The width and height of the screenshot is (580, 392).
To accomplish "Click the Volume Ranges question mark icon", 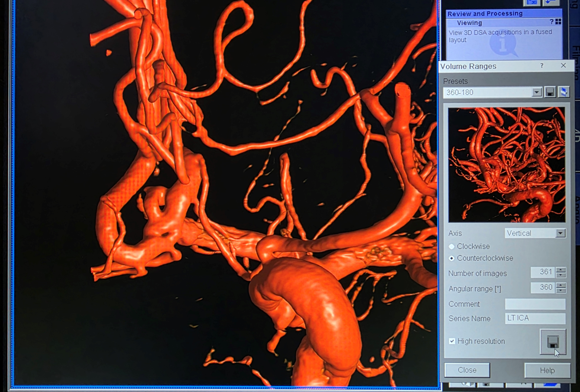I will tap(542, 66).
